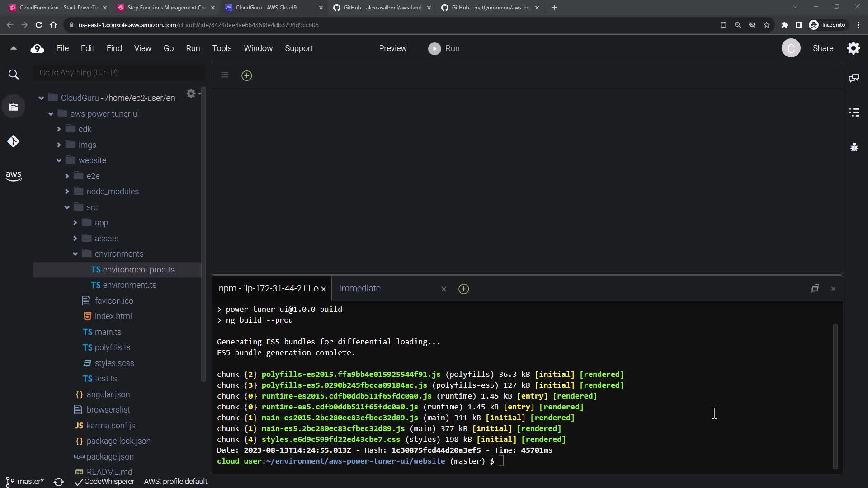Click the Preview button
The height and width of the screenshot is (488, 868).
(x=392, y=48)
